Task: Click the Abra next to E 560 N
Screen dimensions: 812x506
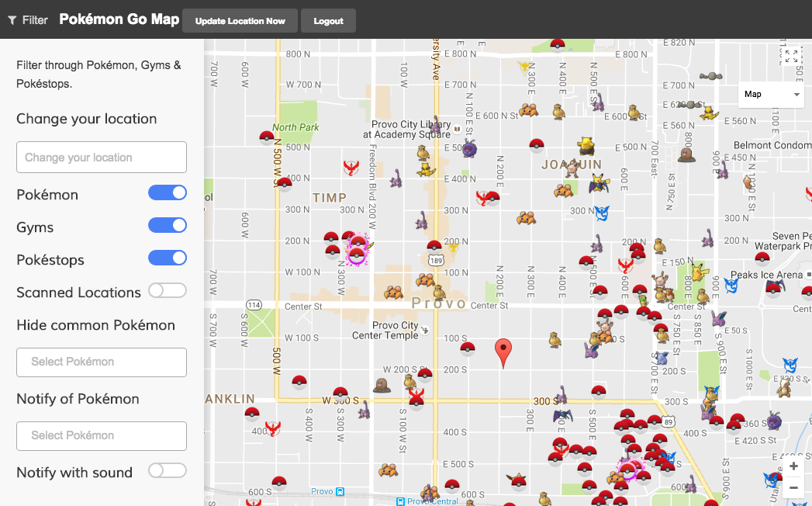Action: tap(708, 113)
